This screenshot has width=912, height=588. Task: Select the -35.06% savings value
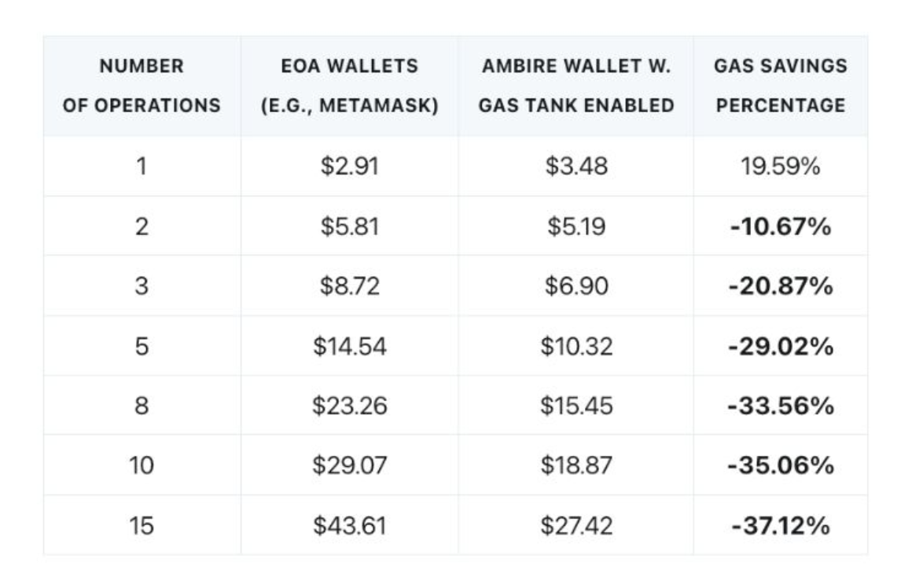click(781, 465)
